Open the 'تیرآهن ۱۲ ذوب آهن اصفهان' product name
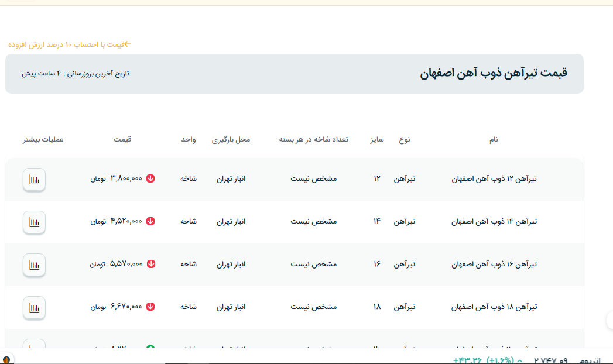The height and width of the screenshot is (364, 613). tap(494, 178)
